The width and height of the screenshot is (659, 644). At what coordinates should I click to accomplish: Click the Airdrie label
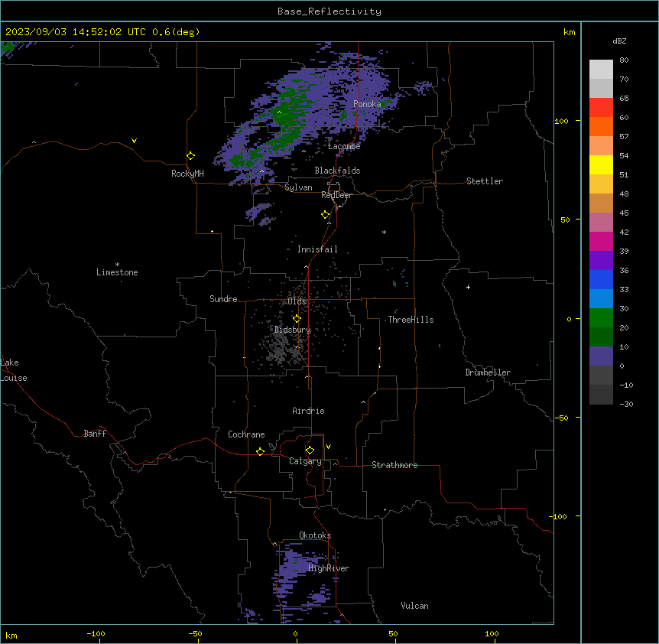tap(308, 411)
